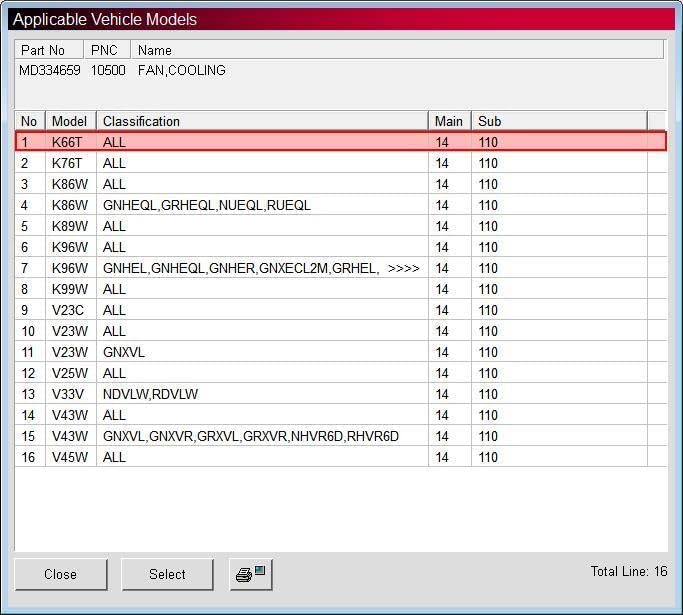Click the PNC header field
The width and height of the screenshot is (683, 615).
107,50
